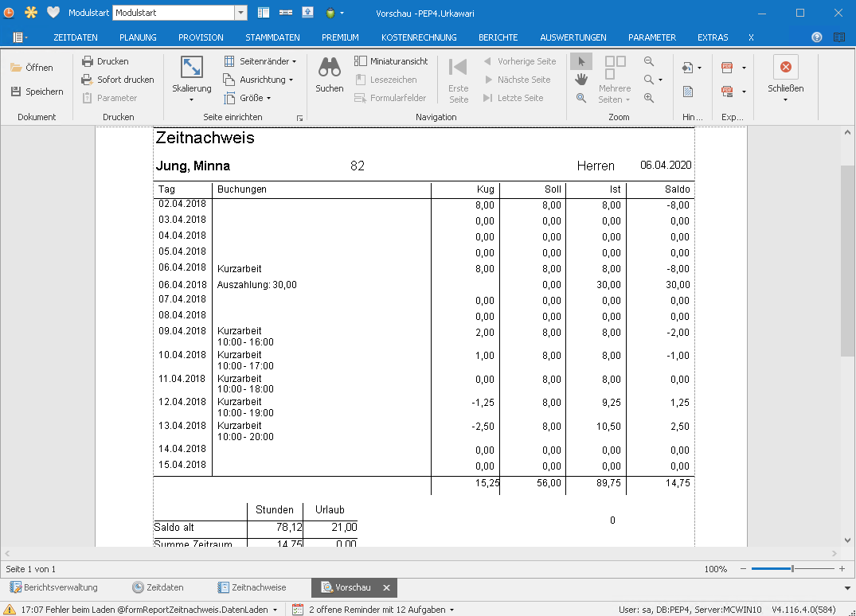This screenshot has width=856, height=616.
Task: Toggle the Miniaturansicht thumbnail view
Action: click(x=392, y=61)
